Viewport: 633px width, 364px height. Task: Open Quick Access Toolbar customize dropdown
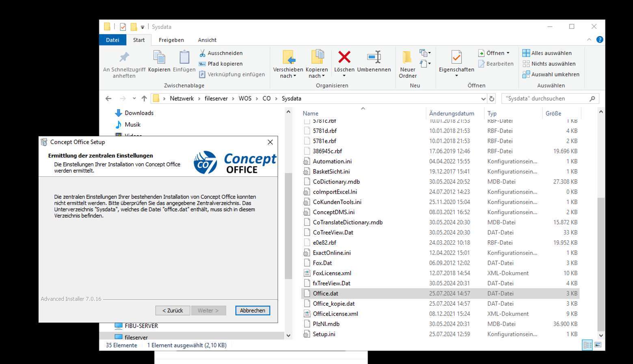[x=143, y=27]
